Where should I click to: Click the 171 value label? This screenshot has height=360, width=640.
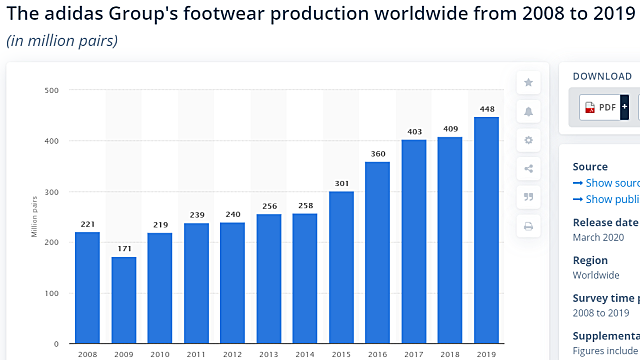tap(124, 249)
